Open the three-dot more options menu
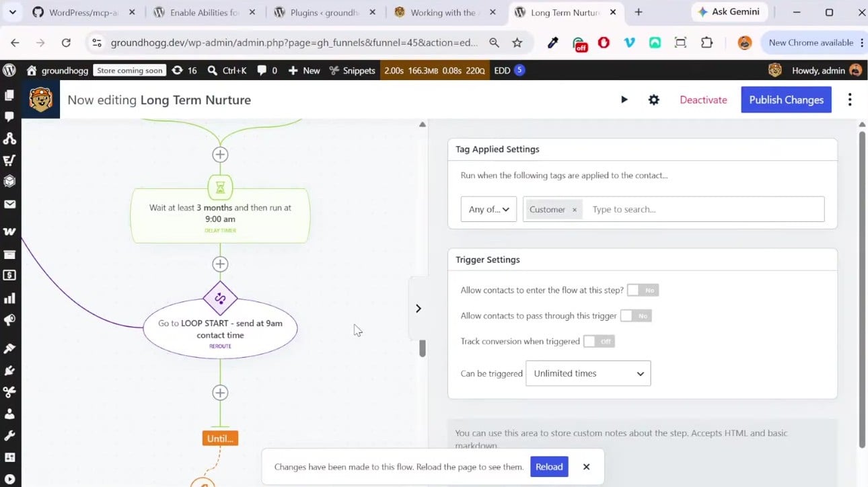The height and width of the screenshot is (487, 868). 850,100
